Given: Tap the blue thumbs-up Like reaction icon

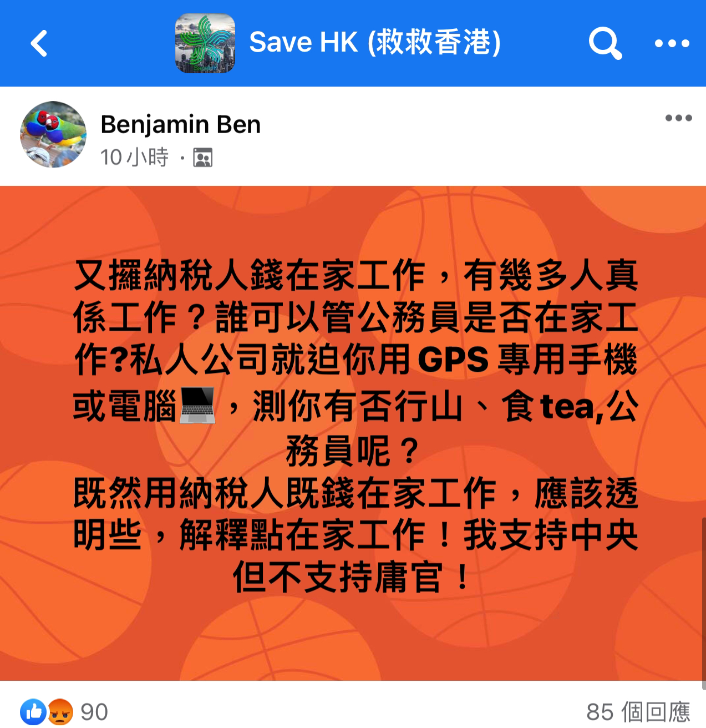Looking at the screenshot, I should [x=34, y=712].
